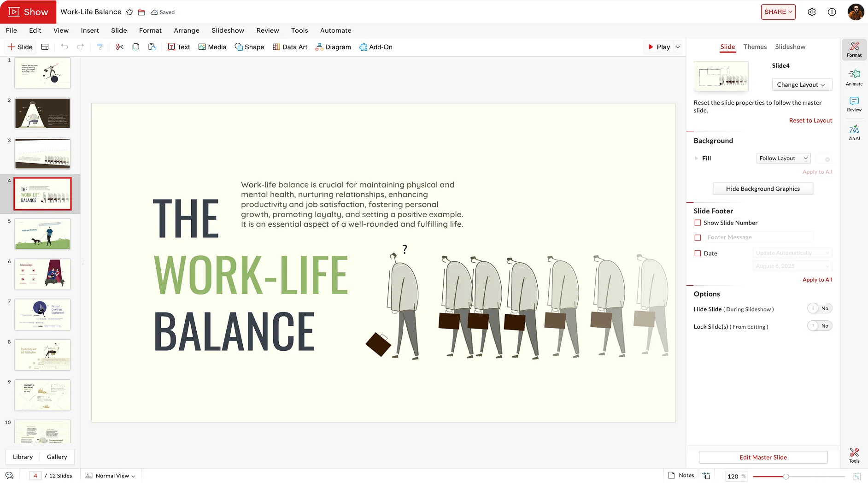Click Hide Background Graphics button
868x483 pixels.
tap(762, 189)
